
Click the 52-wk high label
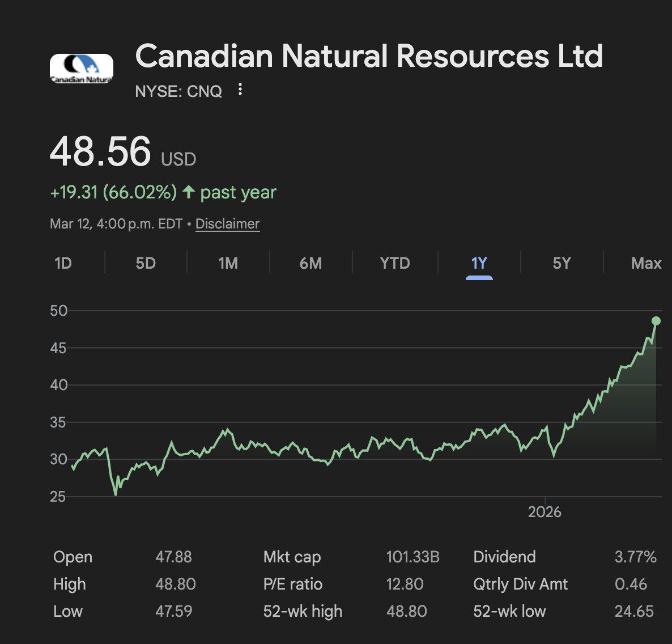303,612
